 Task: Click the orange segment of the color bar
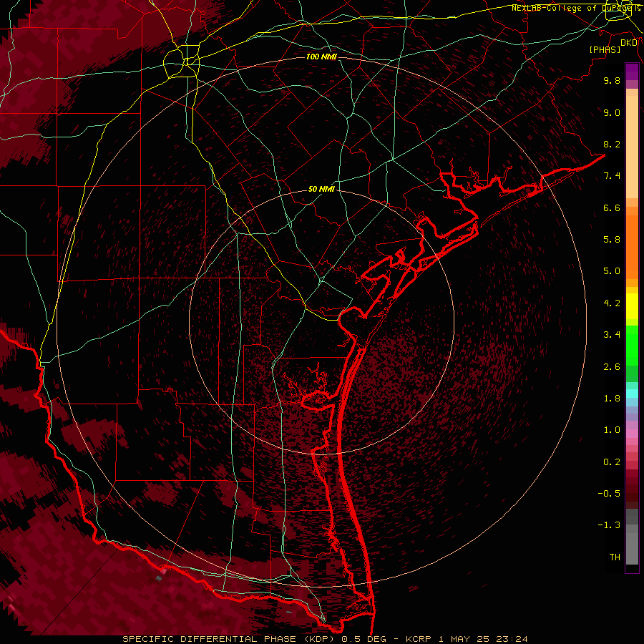point(632,248)
